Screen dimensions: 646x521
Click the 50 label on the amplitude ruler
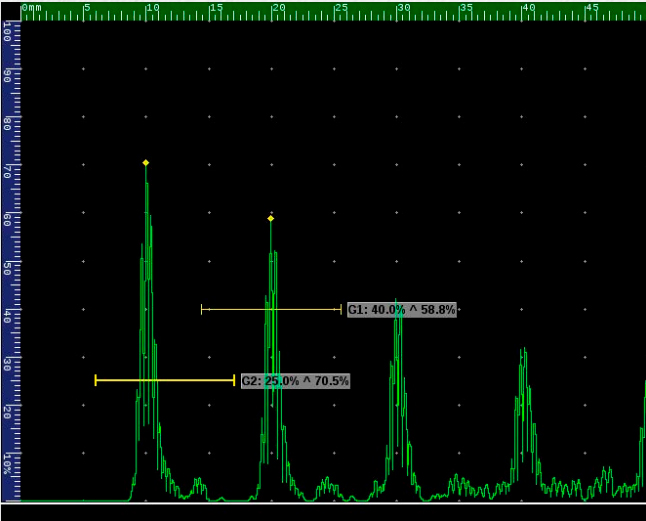click(x=8, y=267)
